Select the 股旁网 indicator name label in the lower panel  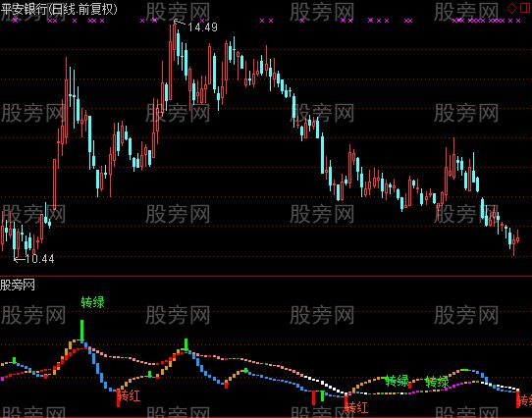(18, 285)
